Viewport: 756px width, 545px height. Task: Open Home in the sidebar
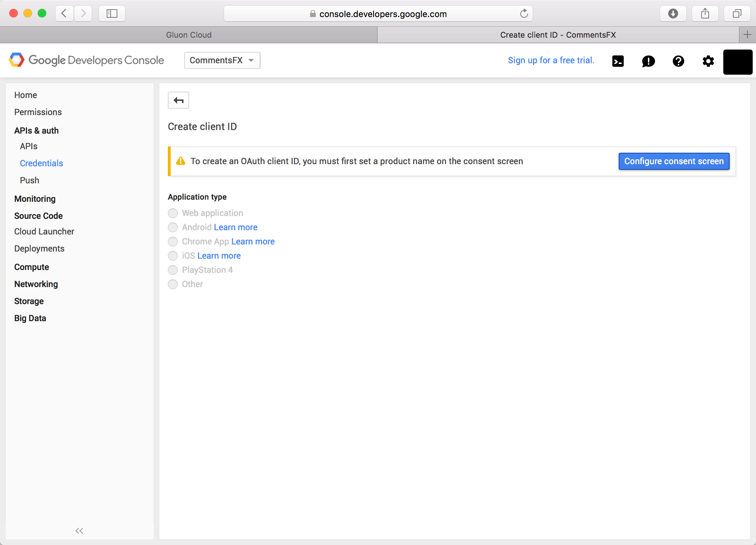26,95
